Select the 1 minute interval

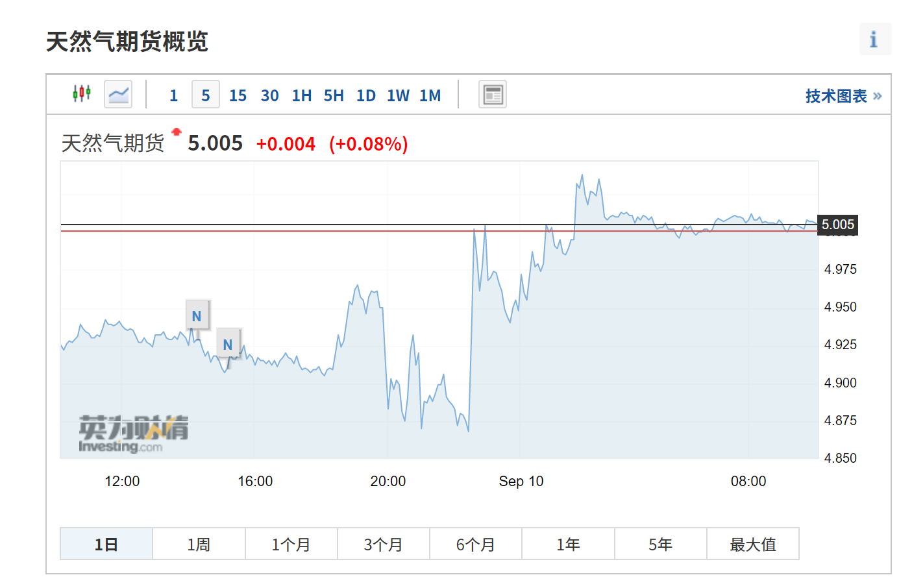[173, 96]
